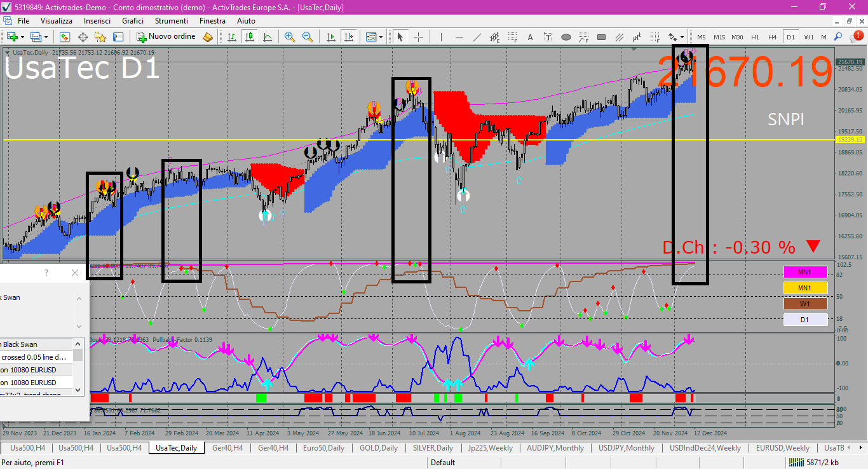
Task: Activate the crosshair cursor mode
Action: pyautogui.click(x=418, y=37)
